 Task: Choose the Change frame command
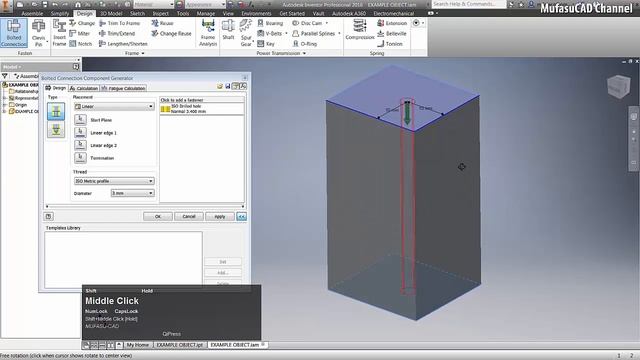[x=82, y=23]
